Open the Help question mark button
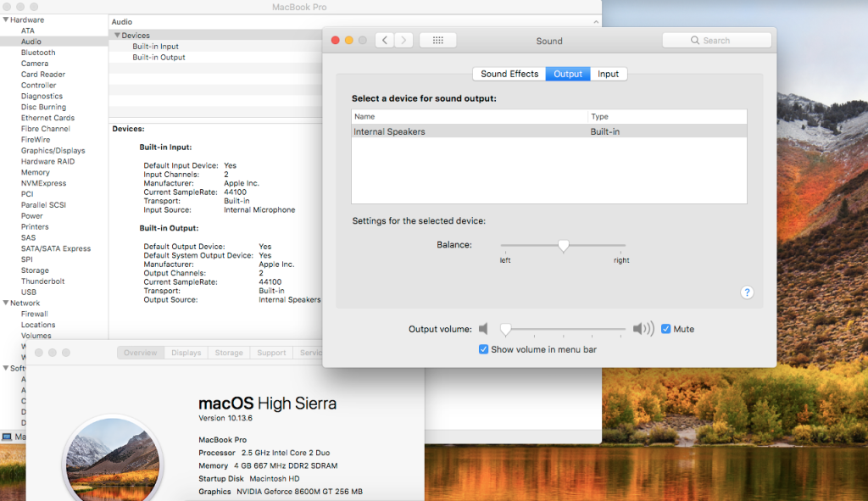Image resolution: width=868 pixels, height=501 pixels. click(747, 292)
